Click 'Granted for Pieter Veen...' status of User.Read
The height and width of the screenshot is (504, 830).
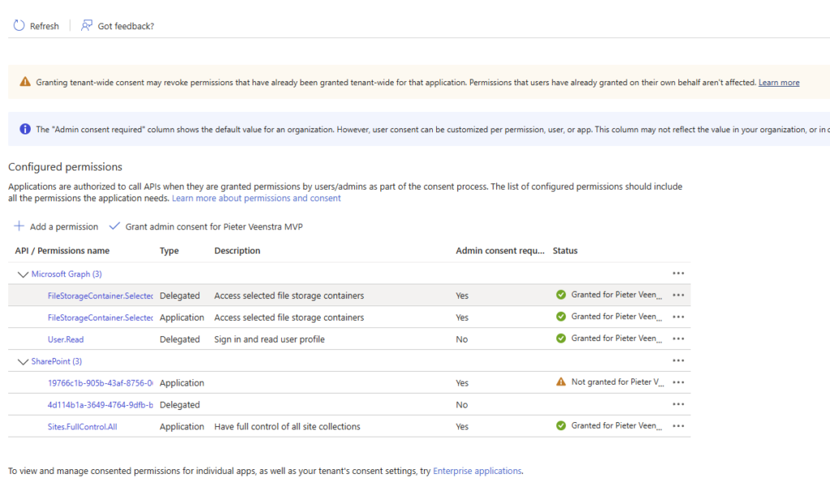[617, 338]
